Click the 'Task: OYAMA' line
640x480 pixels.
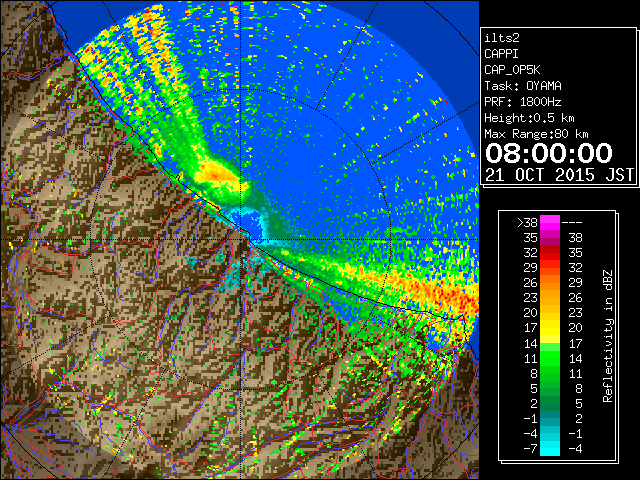pyautogui.click(x=523, y=86)
